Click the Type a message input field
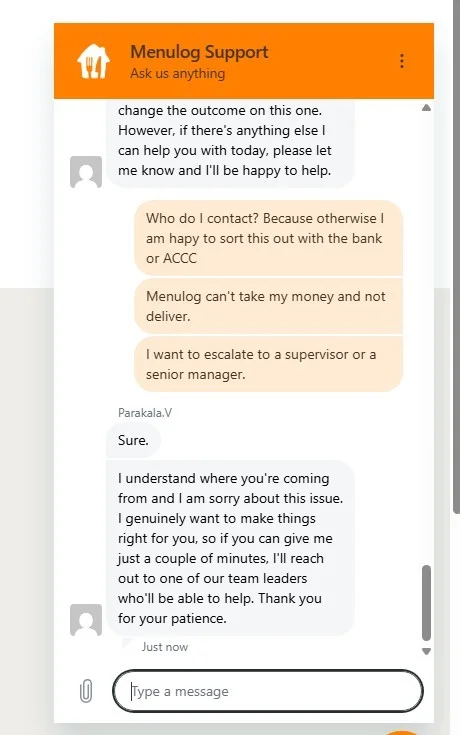 [x=268, y=691]
